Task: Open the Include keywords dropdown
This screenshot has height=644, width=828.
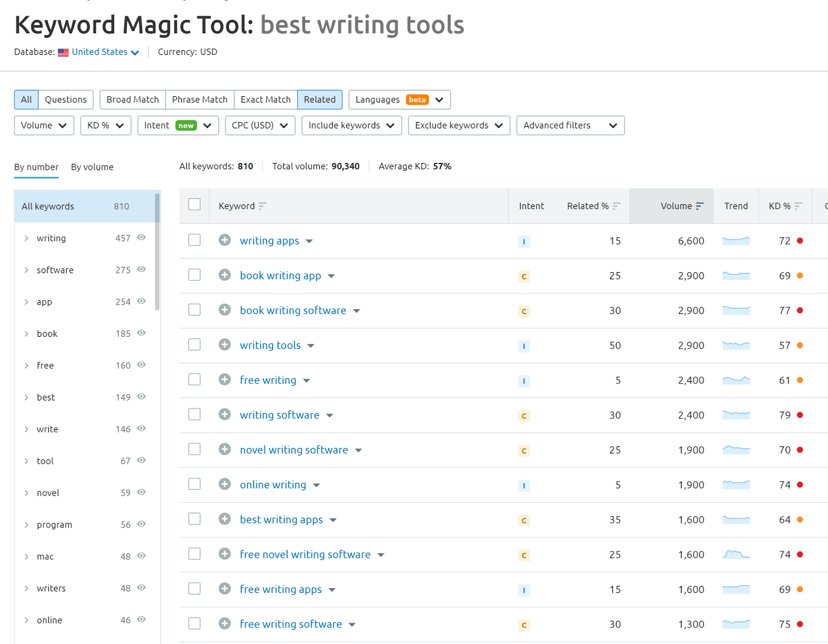Action: tap(352, 126)
